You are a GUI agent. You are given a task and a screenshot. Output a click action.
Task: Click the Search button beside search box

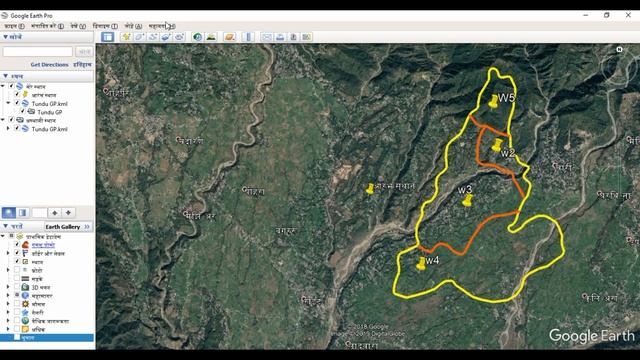(84, 52)
